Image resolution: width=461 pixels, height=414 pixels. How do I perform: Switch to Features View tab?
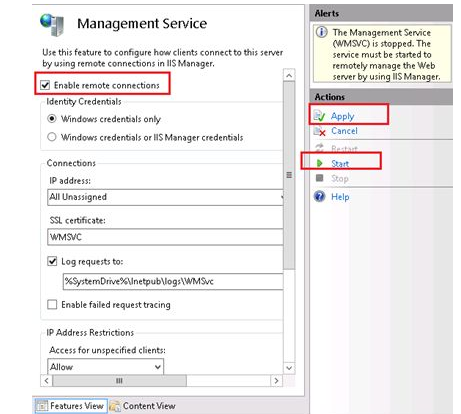pos(71,406)
